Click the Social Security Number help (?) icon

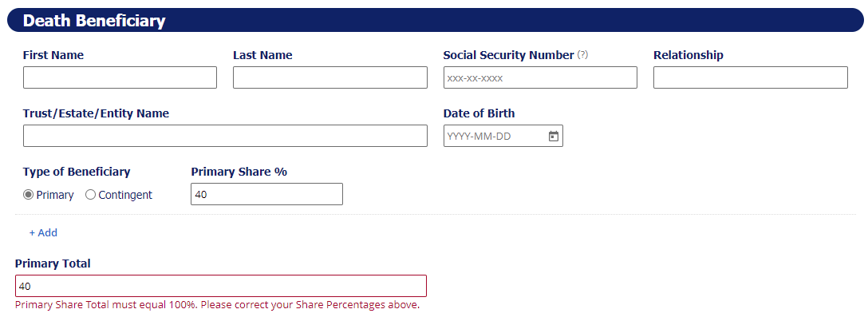click(x=582, y=55)
